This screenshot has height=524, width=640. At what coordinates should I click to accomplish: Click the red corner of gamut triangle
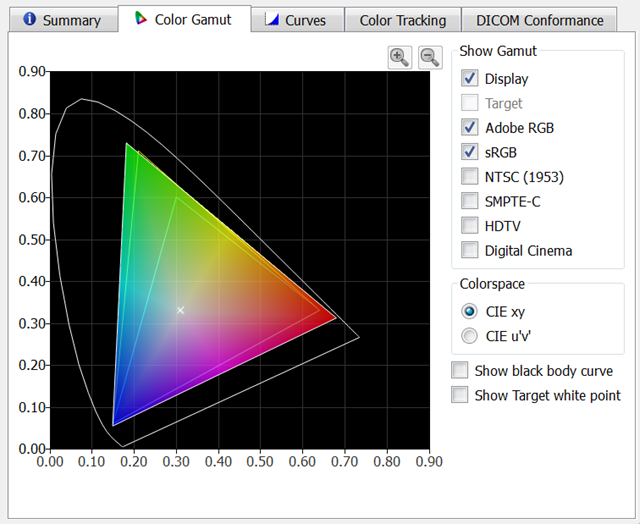333,313
